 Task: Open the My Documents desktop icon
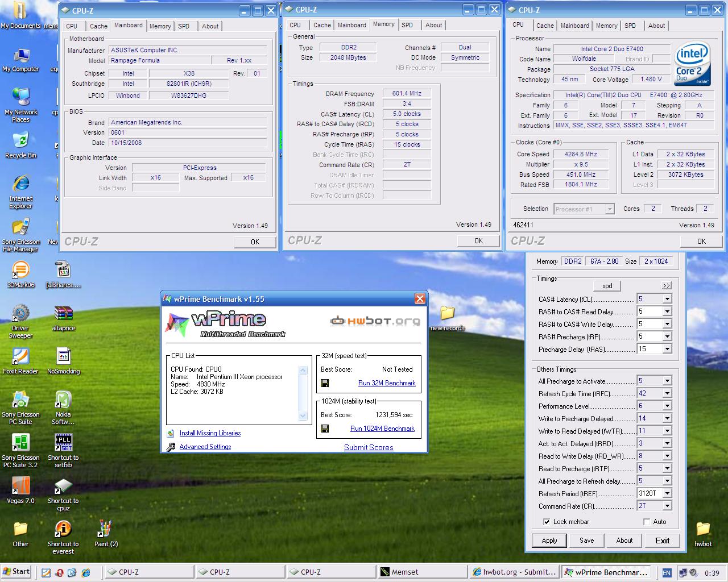click(x=20, y=15)
